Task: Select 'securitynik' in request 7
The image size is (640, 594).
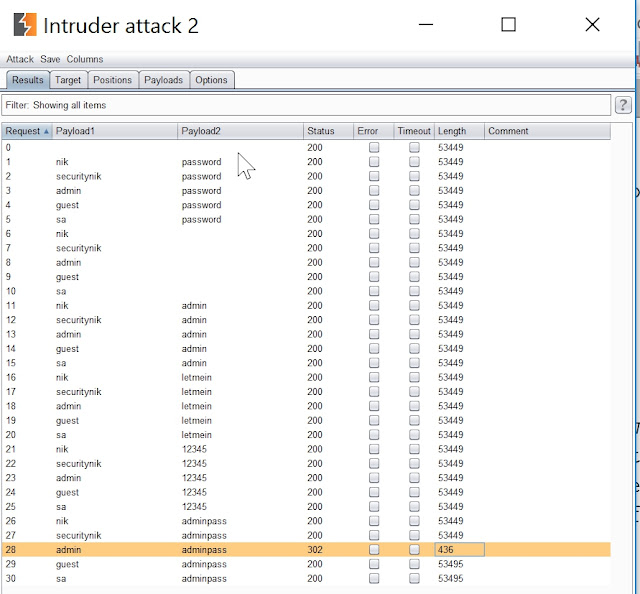Action: point(78,248)
